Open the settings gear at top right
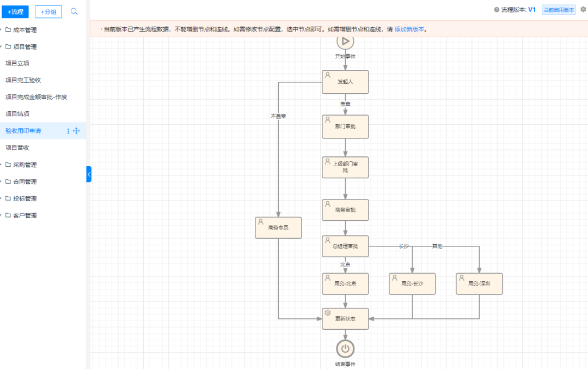 coord(583,10)
